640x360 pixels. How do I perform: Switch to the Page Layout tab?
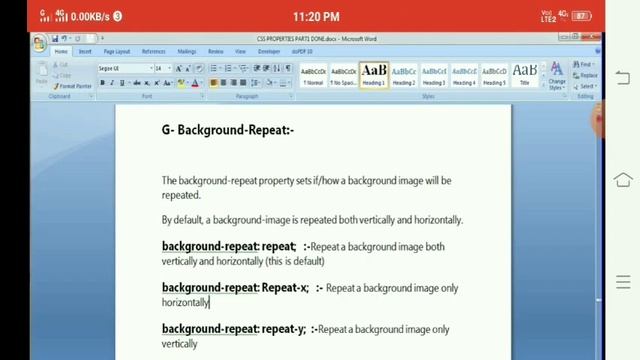point(117,51)
